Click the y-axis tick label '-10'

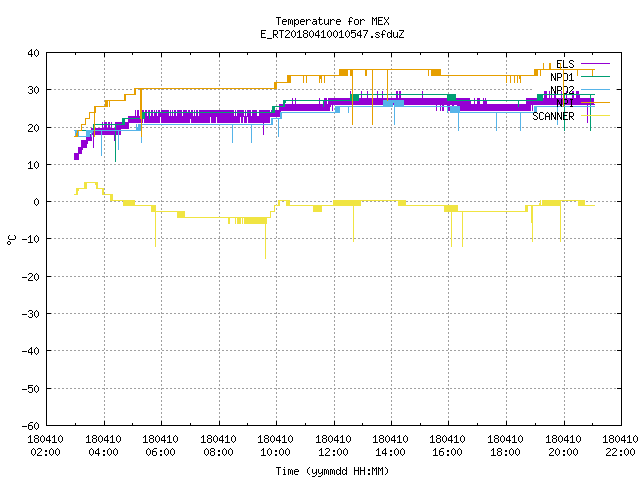tap(31, 239)
